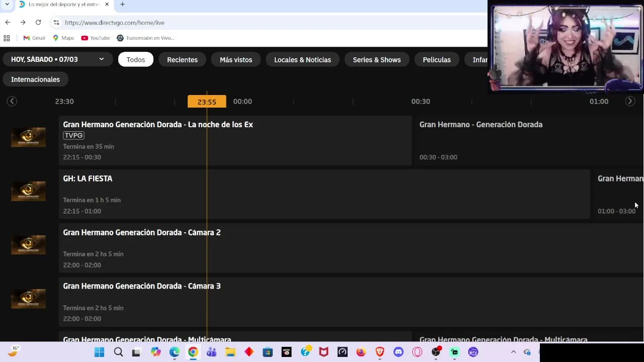This screenshot has height=362, width=644.
Task: Open the YouTube bookmark
Action: pyautogui.click(x=96, y=38)
